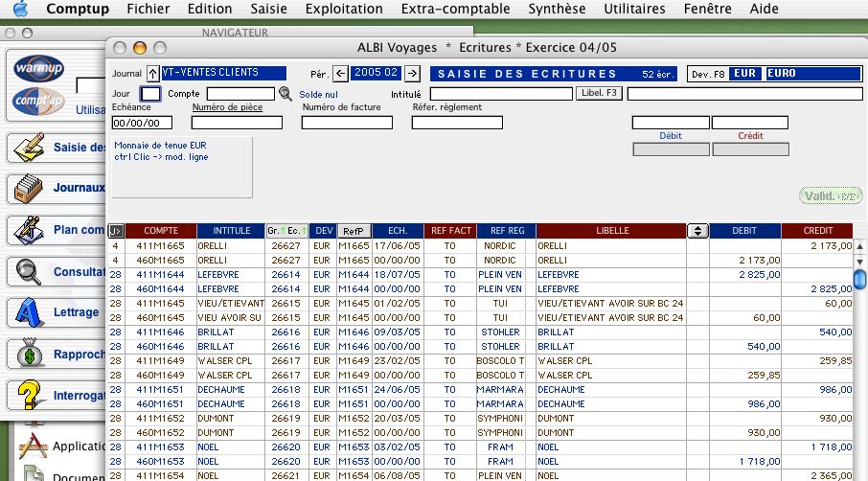Toggle the RefP column header button
The width and height of the screenshot is (868, 481).
point(353,231)
